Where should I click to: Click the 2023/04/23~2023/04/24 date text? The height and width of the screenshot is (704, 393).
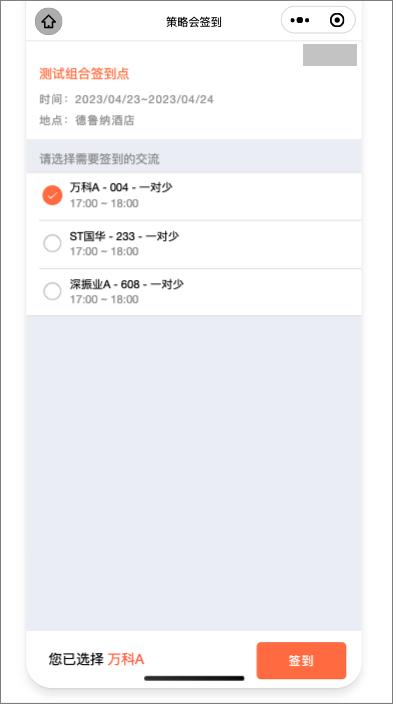pyautogui.click(x=144, y=99)
